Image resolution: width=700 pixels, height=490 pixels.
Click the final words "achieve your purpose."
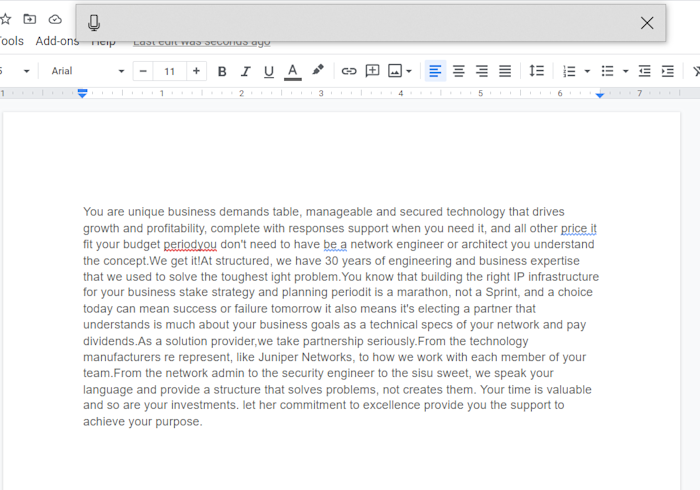click(143, 421)
